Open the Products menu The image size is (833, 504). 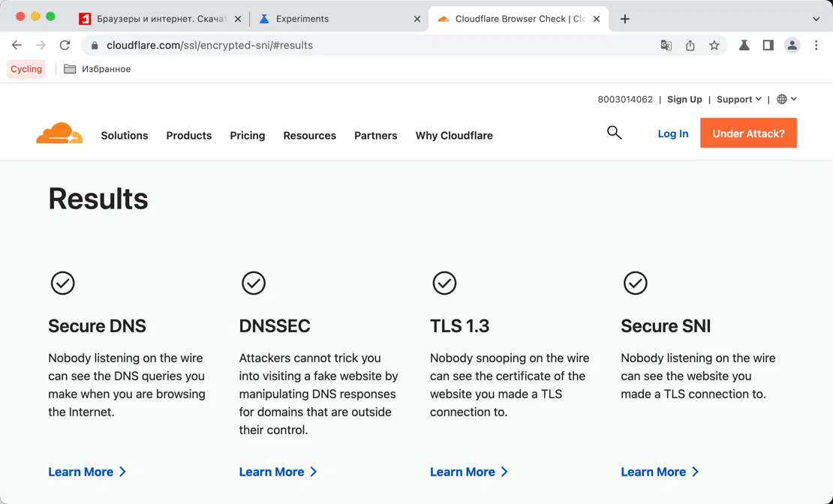click(189, 136)
